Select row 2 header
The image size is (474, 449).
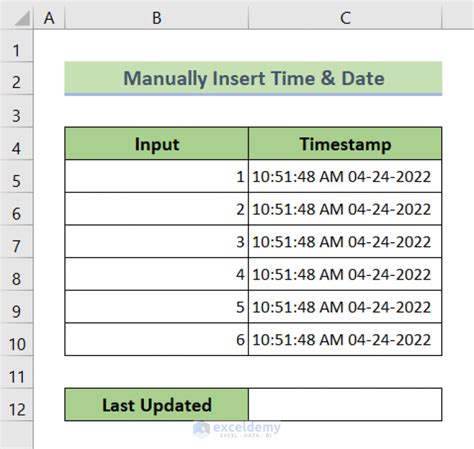(16, 78)
